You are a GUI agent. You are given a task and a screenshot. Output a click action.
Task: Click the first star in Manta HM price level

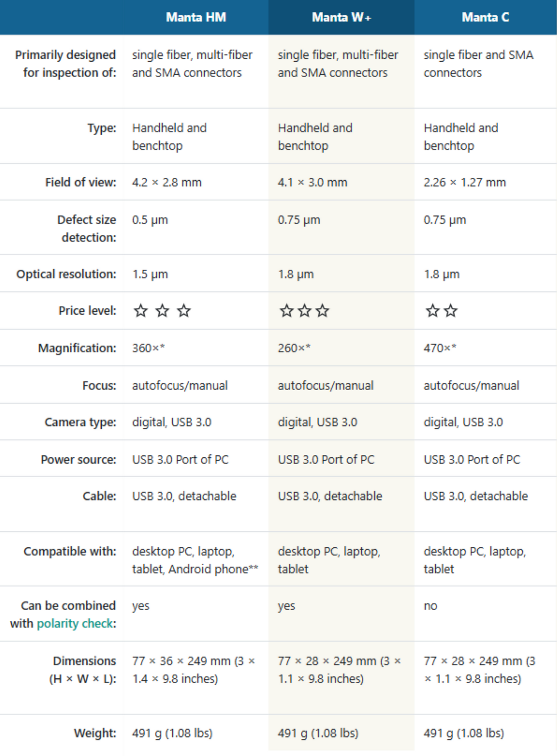coord(141,311)
